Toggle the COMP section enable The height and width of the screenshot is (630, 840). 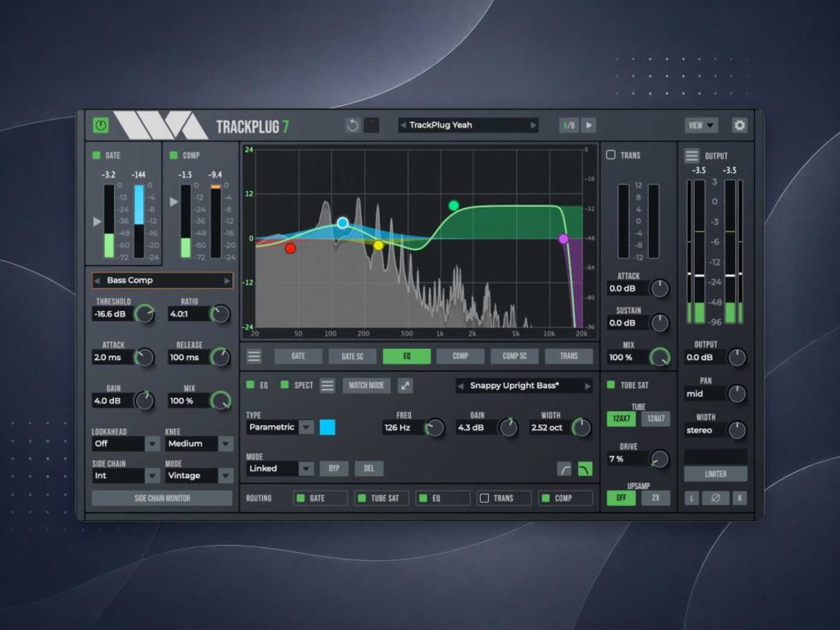click(174, 155)
